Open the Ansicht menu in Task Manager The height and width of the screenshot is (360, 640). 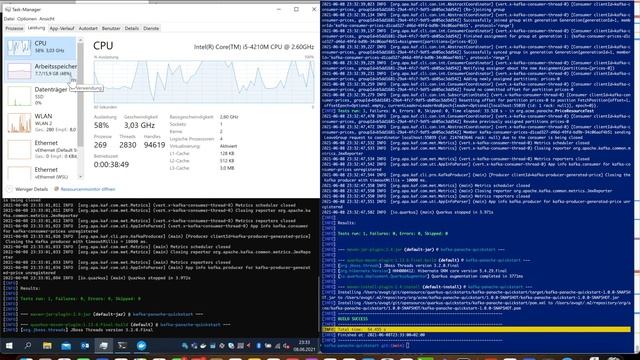coord(47,19)
